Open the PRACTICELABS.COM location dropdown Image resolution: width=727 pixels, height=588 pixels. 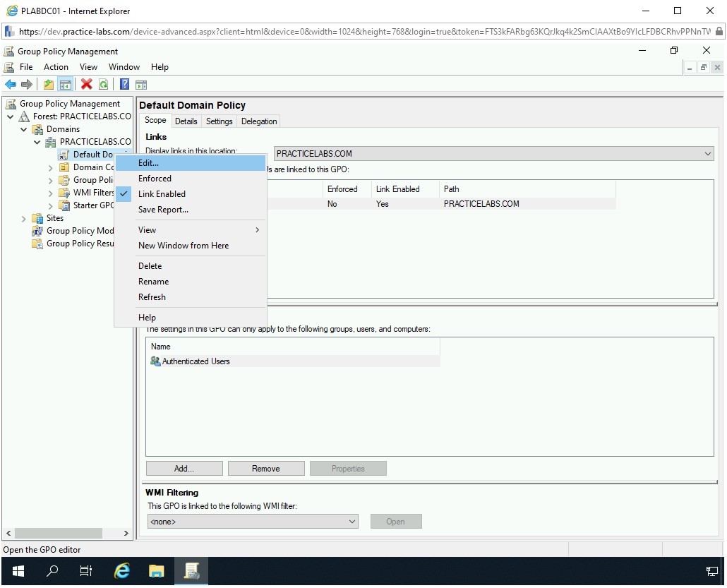pyautogui.click(x=708, y=154)
